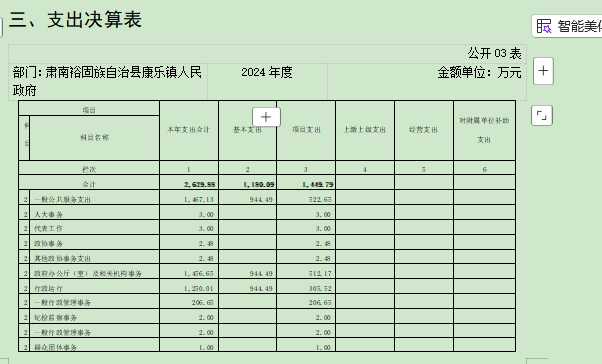Click the expand corners icon right of table
Image resolution: width=602 pixels, height=364 pixels.
(542, 116)
